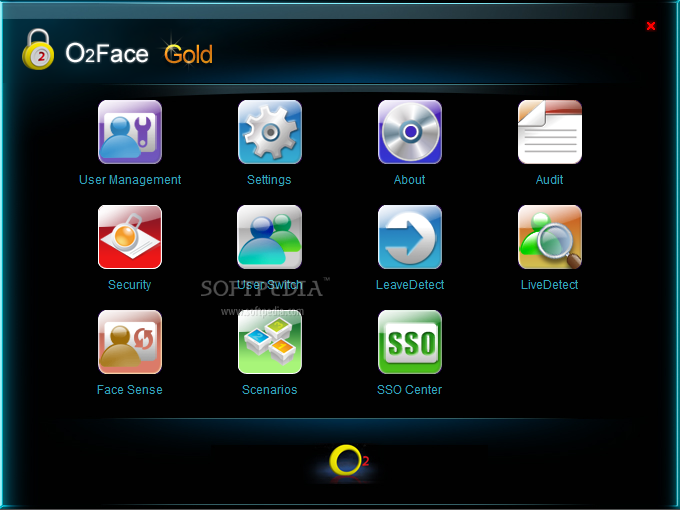Viewport: 680px width, 510px height.
Task: Click the Face Sense text label
Action: click(x=130, y=390)
